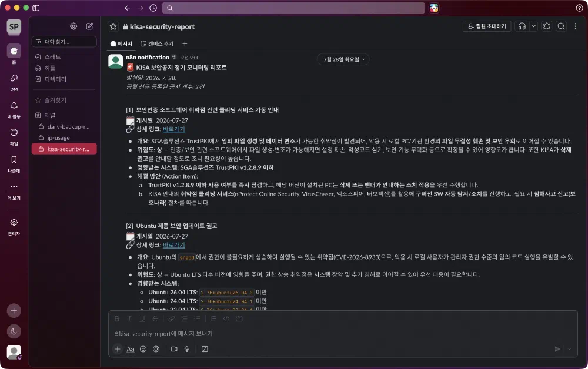
Task: Click the 팀원 초대하기 invite button
Action: coord(487,26)
